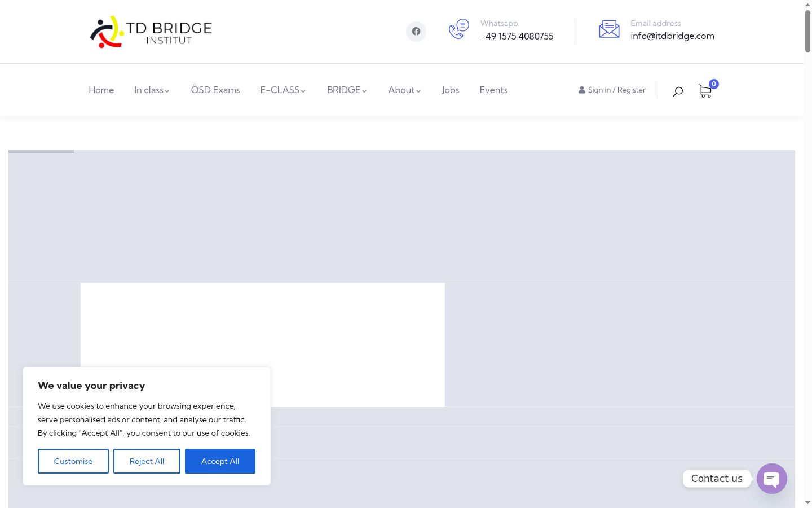Expand the In class dropdown menu
The width and height of the screenshot is (812, 508).
pos(152,90)
